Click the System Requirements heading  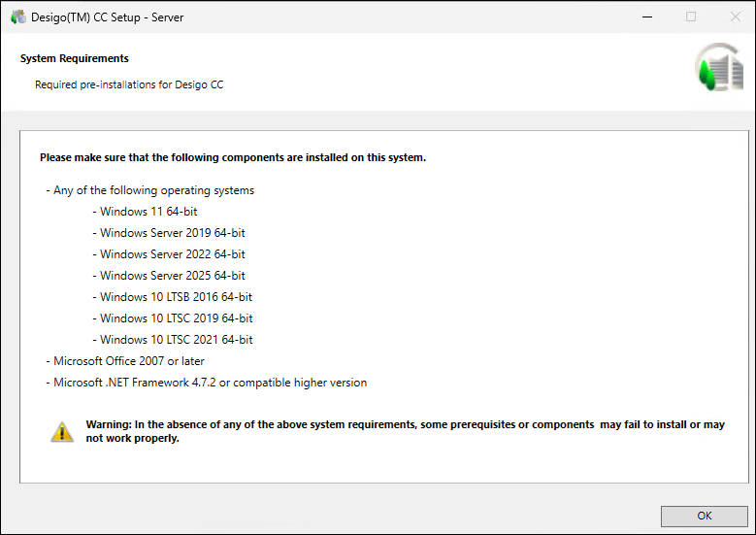(74, 59)
